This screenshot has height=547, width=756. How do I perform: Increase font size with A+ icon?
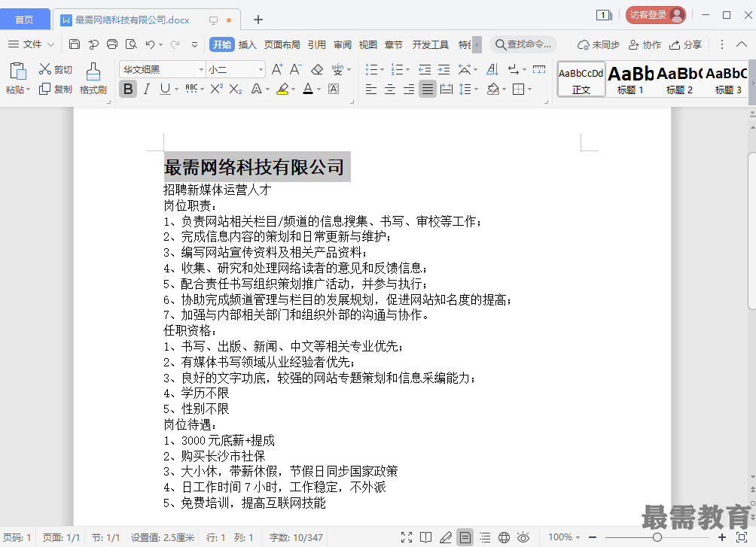pyautogui.click(x=277, y=69)
